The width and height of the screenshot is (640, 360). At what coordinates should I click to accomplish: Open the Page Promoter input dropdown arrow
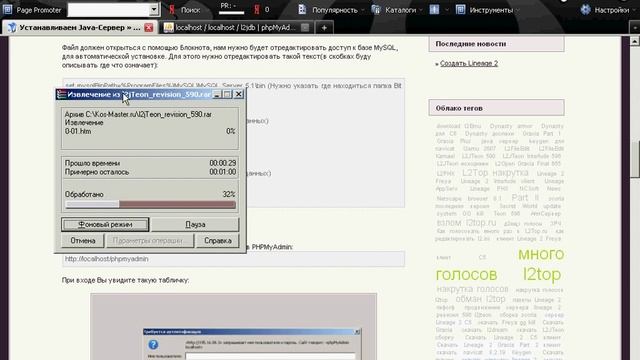click(x=154, y=10)
